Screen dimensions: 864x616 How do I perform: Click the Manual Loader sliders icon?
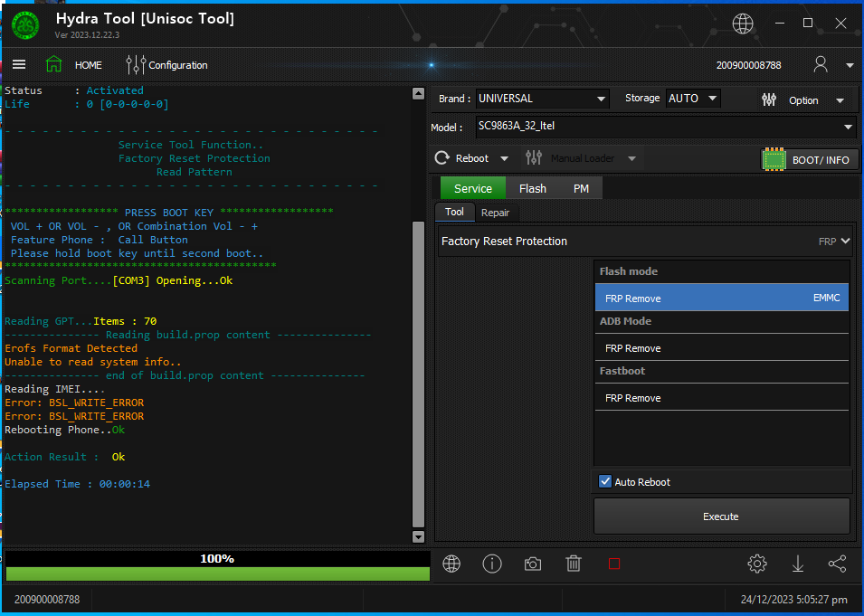pyautogui.click(x=534, y=158)
